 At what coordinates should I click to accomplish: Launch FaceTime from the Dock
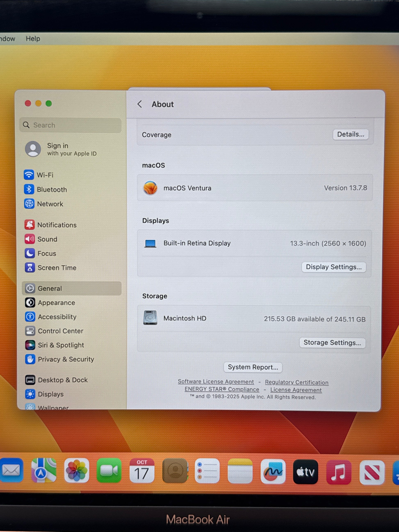point(109,470)
